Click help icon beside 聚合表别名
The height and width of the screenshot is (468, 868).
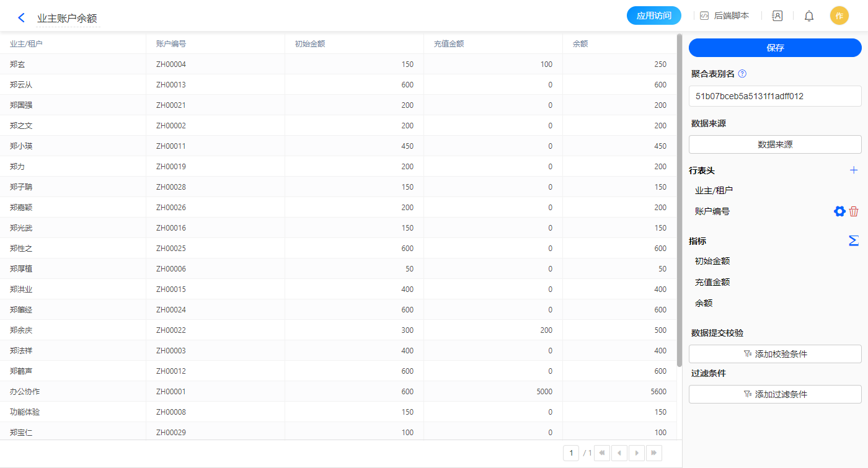coord(742,74)
